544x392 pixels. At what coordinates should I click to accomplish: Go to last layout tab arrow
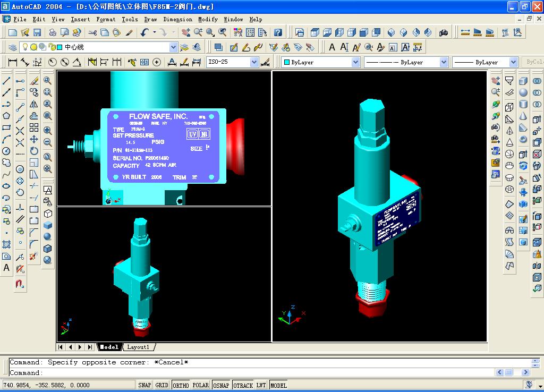click(x=90, y=347)
